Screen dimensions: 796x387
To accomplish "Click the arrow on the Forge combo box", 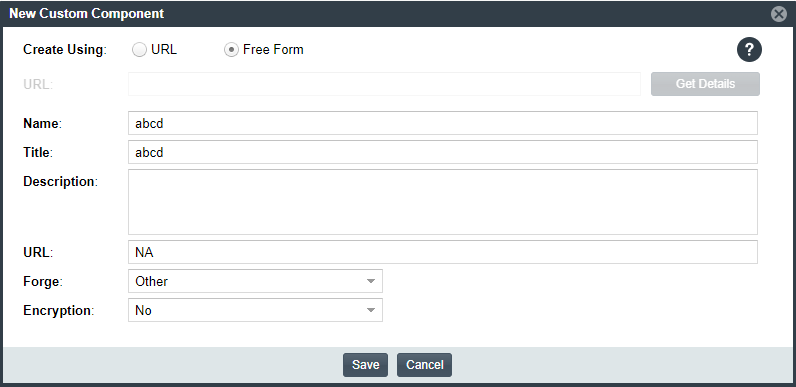I will (x=371, y=281).
